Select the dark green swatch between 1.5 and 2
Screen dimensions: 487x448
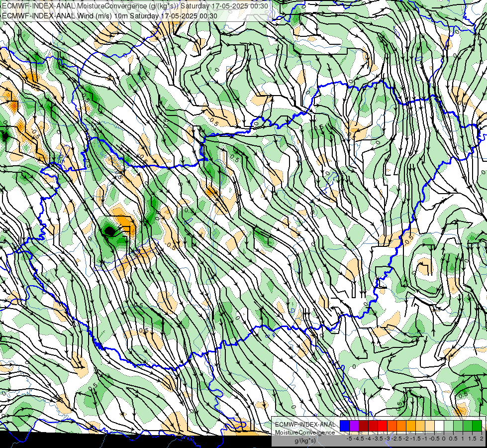click(x=477, y=426)
